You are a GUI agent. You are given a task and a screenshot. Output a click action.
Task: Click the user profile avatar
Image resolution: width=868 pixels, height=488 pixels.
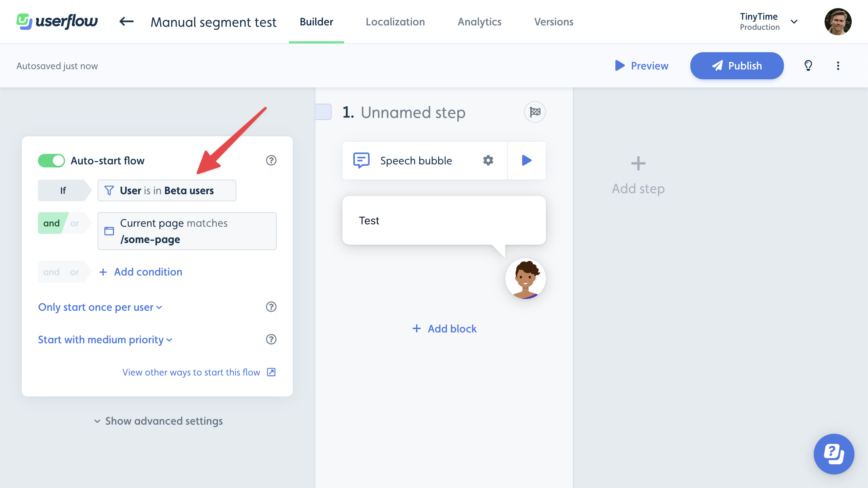click(838, 22)
